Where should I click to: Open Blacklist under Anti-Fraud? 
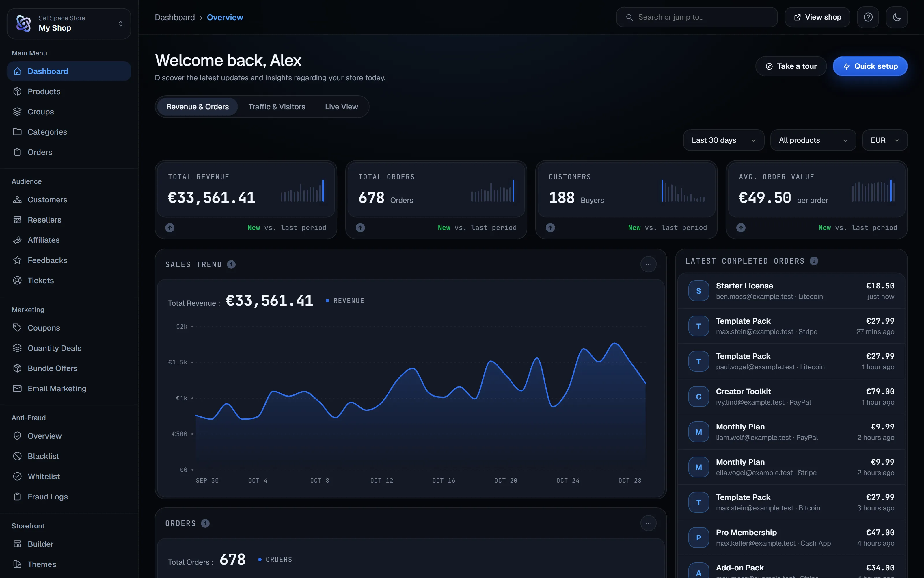[69, 456]
